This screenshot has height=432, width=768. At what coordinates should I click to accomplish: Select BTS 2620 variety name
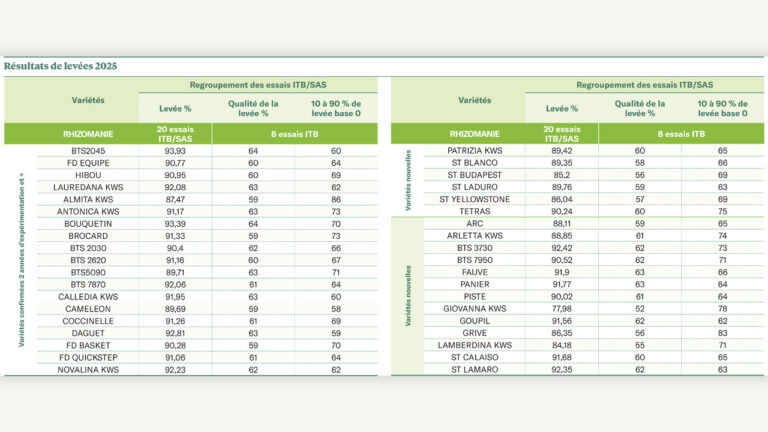[88, 260]
